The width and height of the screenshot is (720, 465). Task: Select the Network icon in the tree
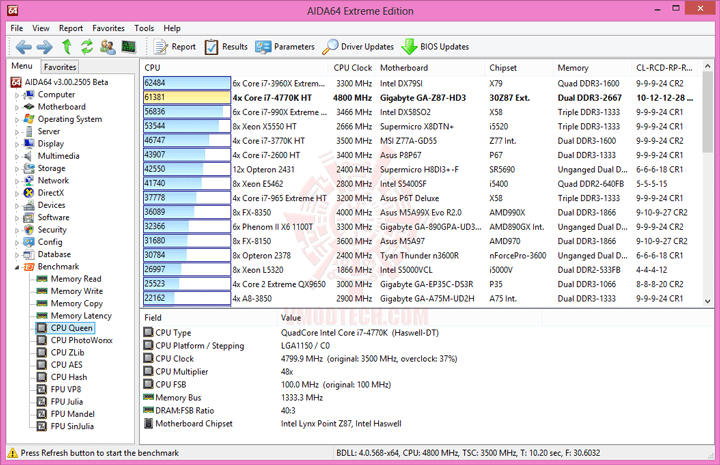tap(29, 180)
